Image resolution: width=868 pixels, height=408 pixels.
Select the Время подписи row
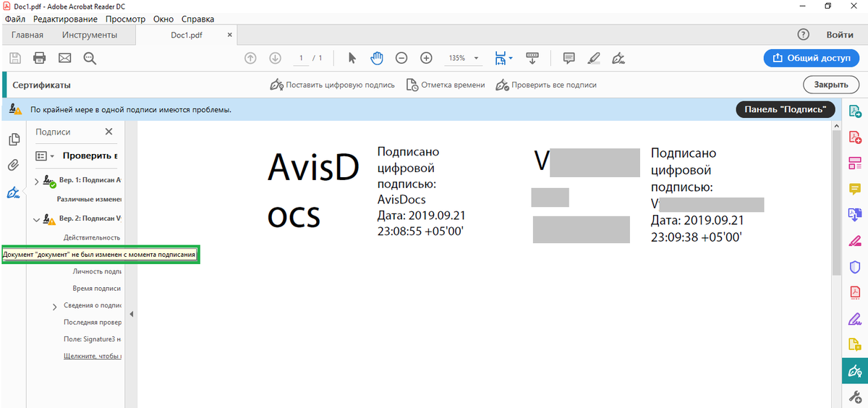(x=97, y=288)
